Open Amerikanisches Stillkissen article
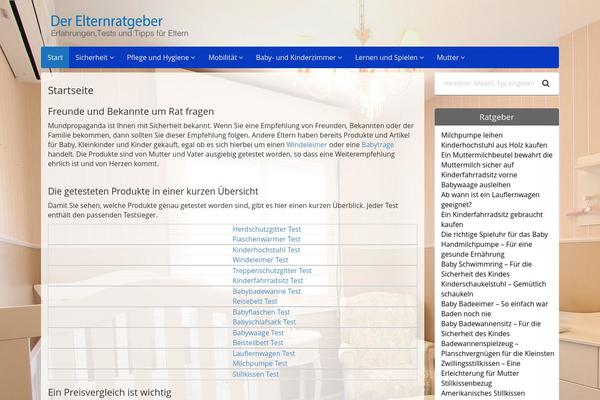 pyautogui.click(x=483, y=393)
